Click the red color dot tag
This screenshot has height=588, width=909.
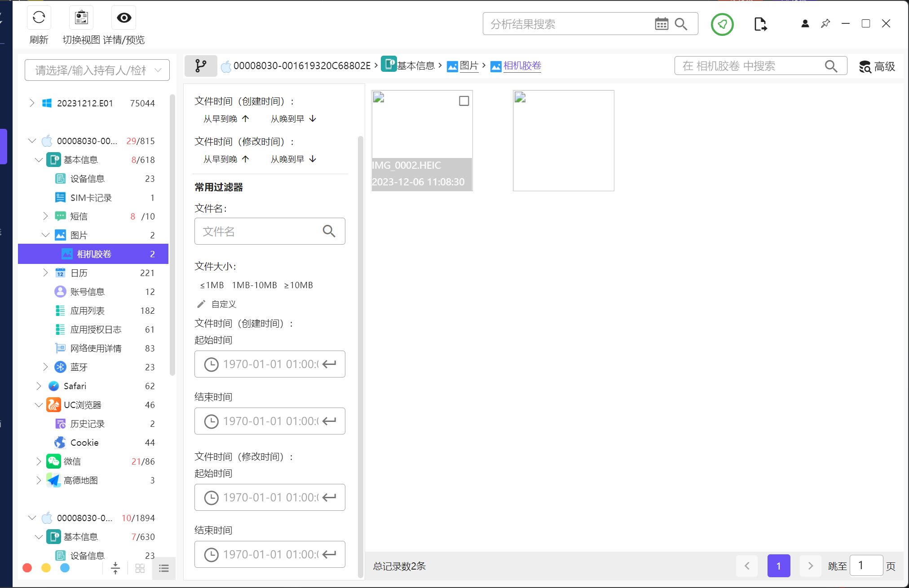(x=27, y=568)
